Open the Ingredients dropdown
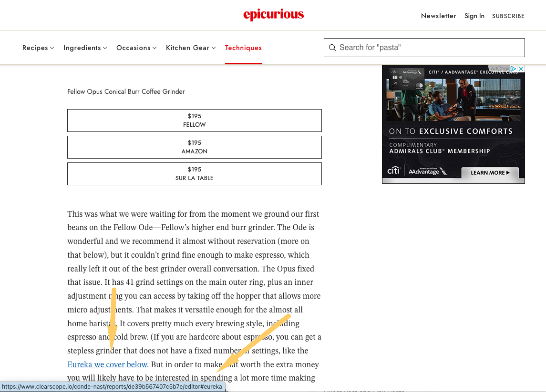The image size is (546, 392). [x=85, y=48]
